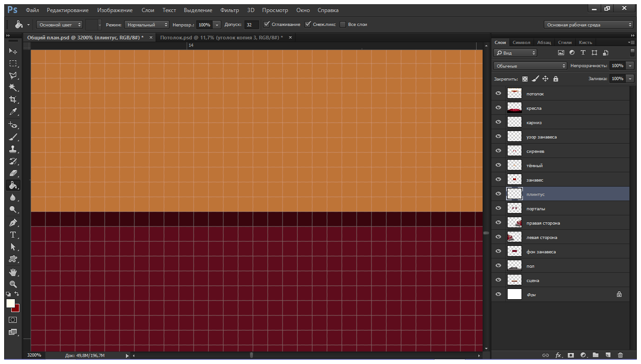
Task: Enable the Все слои checkbox
Action: [343, 24]
